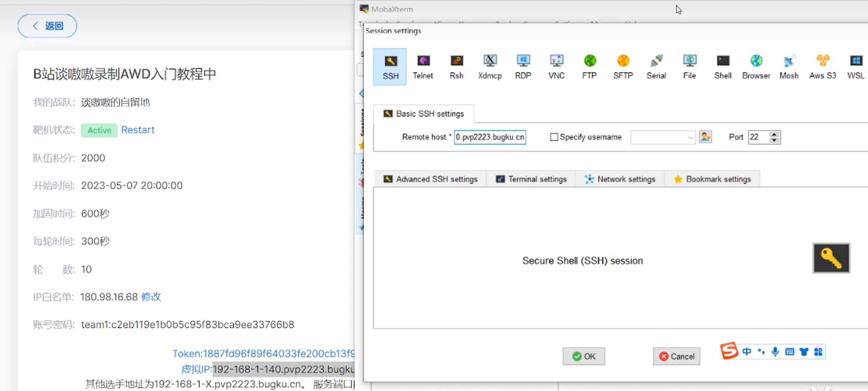Decrease the Port number with down arrow
This screenshot has width=868, height=391.
774,140
